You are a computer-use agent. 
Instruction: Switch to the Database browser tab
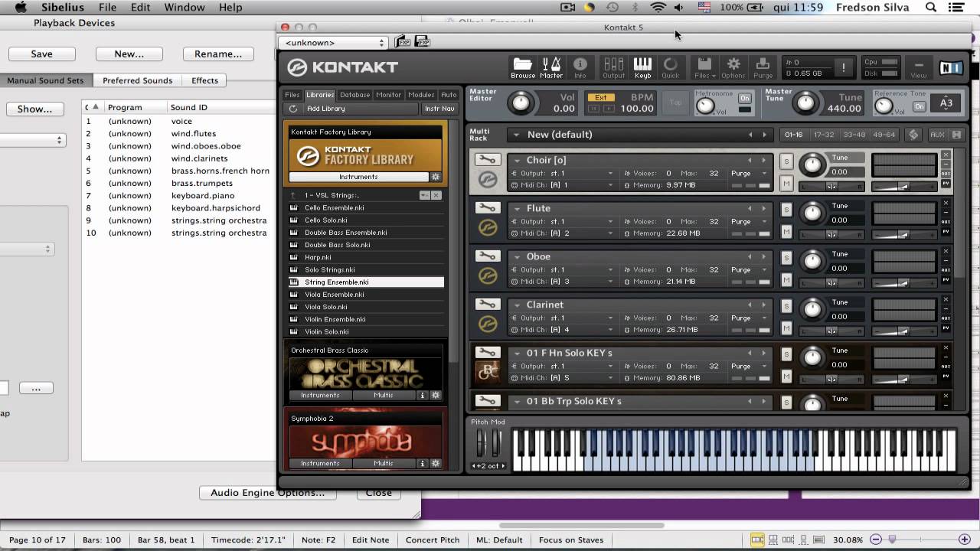click(354, 95)
